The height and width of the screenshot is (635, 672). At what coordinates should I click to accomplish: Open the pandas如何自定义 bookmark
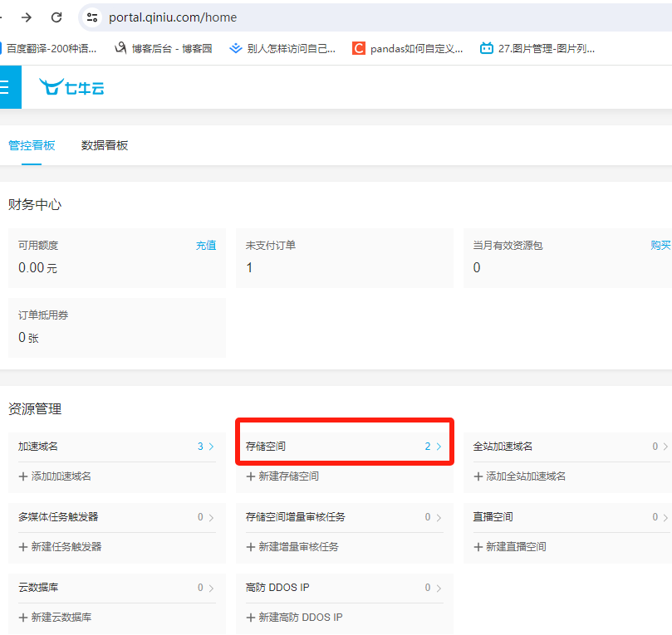408,48
